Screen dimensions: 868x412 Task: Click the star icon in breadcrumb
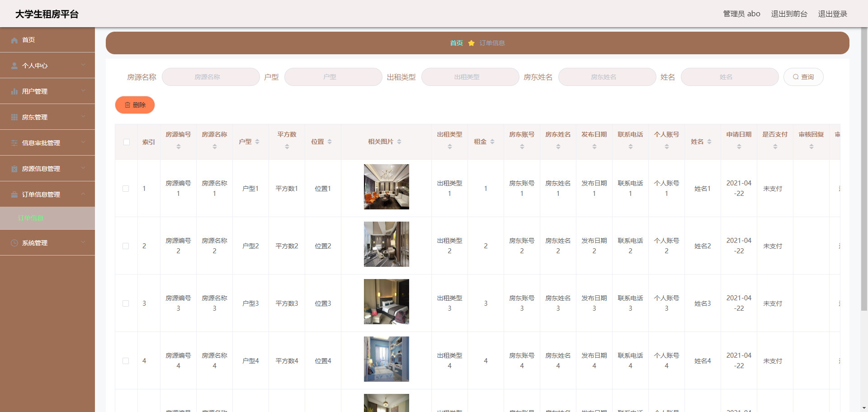(x=471, y=43)
